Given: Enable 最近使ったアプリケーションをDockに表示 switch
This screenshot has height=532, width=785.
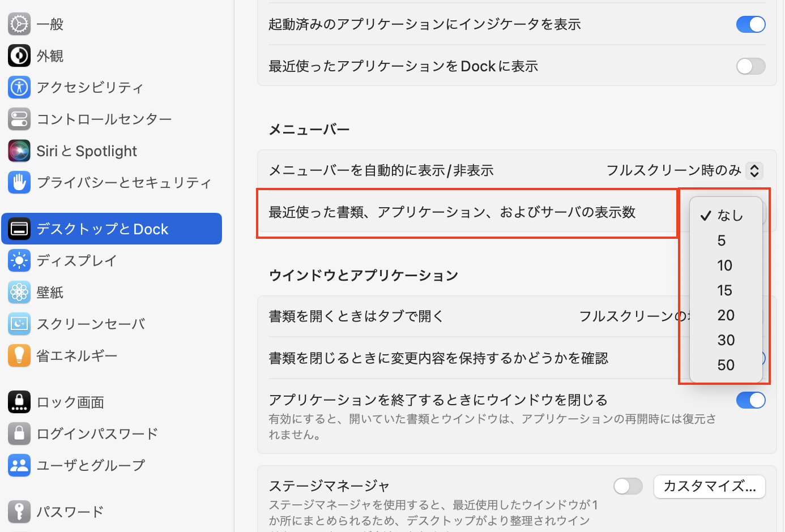Looking at the screenshot, I should point(750,66).
